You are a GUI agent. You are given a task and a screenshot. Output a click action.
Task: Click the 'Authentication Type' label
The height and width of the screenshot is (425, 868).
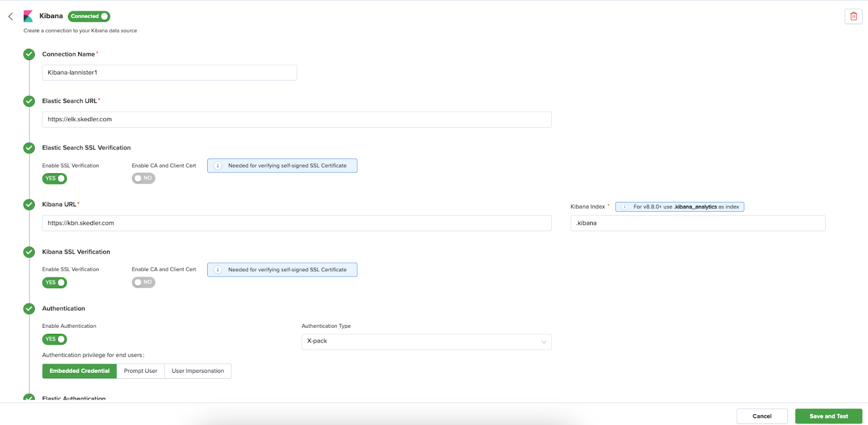pyautogui.click(x=326, y=326)
